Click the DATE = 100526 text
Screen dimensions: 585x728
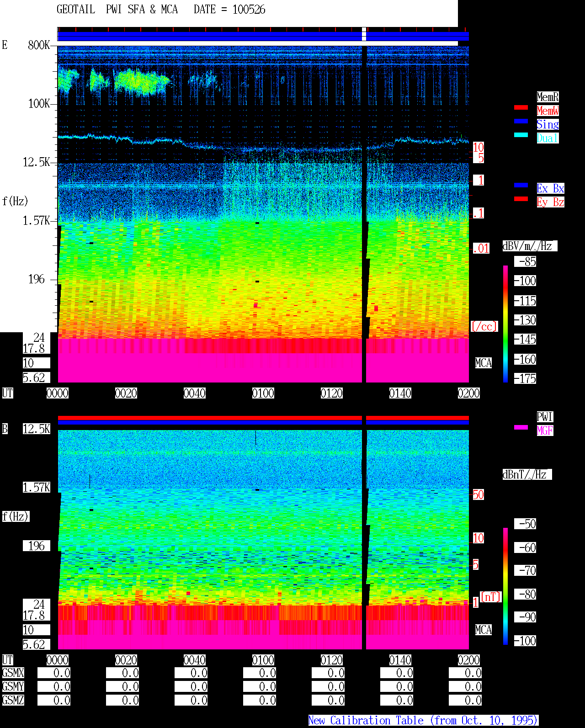point(229,10)
